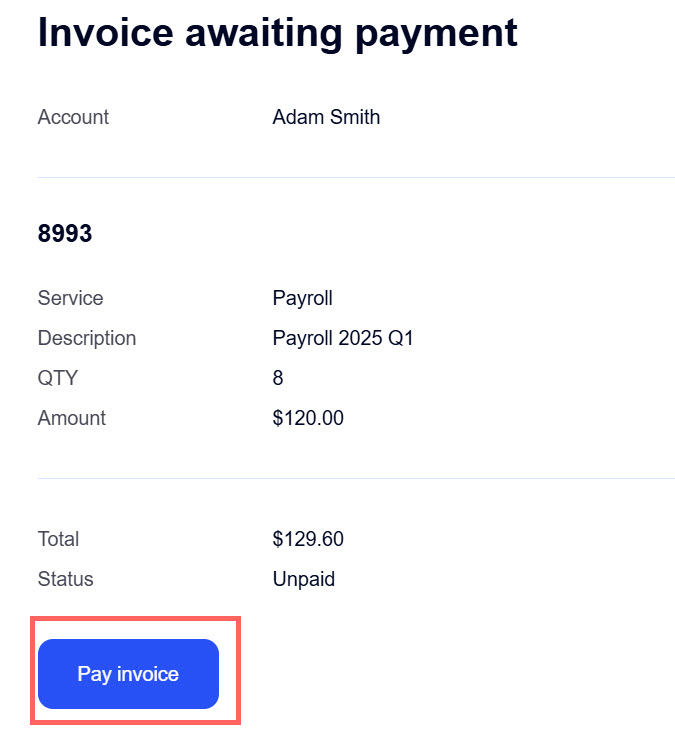Click the Amount field label
This screenshot has width=675, height=737.
coord(72,418)
